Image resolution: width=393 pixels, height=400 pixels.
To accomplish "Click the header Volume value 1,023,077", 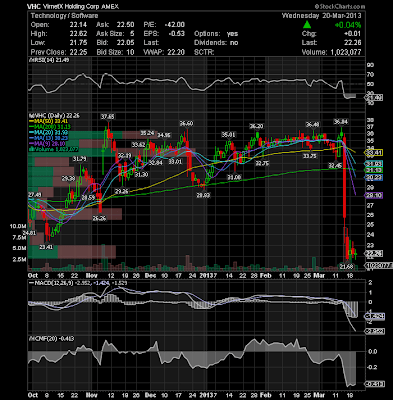I will [345, 52].
